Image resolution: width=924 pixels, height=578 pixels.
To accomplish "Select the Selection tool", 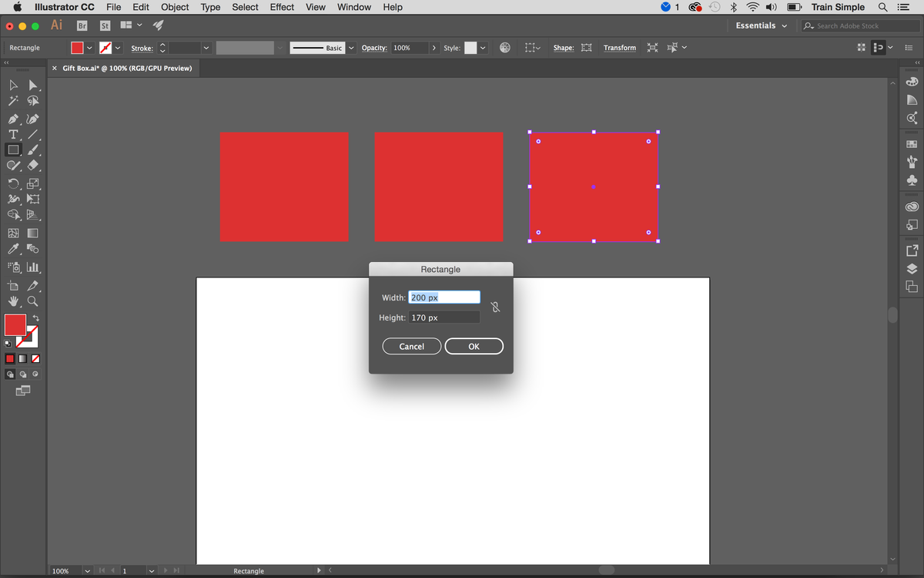I will click(12, 85).
